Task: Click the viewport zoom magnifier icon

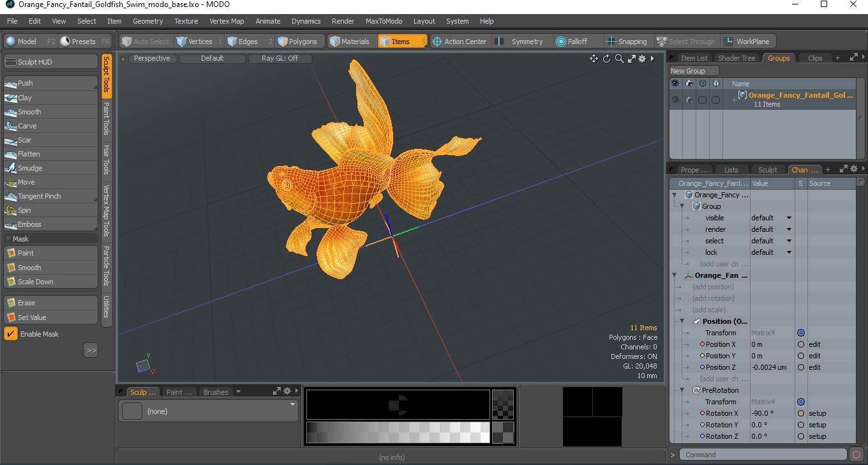Action: 619,59
